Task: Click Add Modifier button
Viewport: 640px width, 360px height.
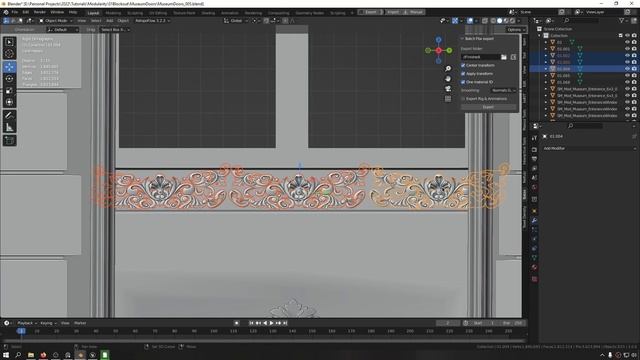Action: [x=589, y=149]
